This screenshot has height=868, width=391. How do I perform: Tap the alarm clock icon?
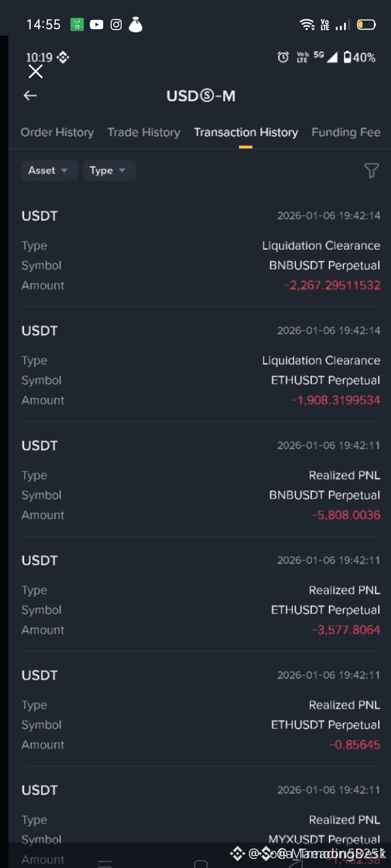[x=283, y=57]
